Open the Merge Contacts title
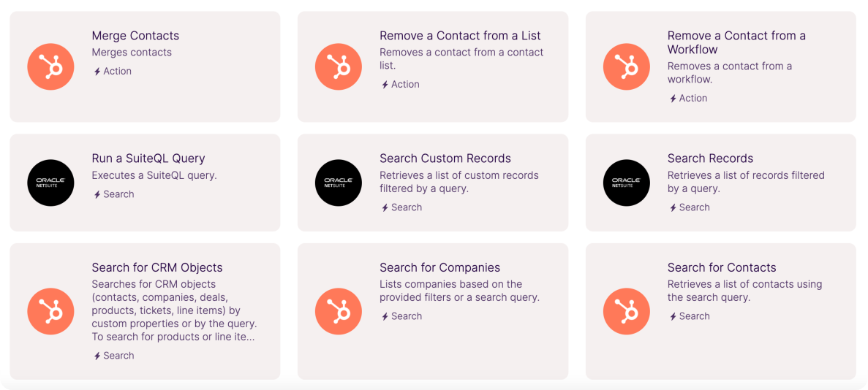 pos(135,36)
